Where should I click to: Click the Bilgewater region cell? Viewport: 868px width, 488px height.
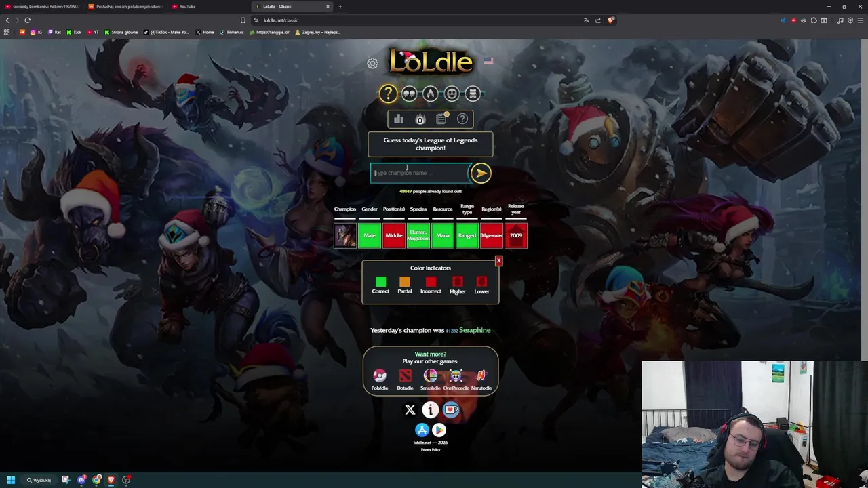(x=492, y=235)
